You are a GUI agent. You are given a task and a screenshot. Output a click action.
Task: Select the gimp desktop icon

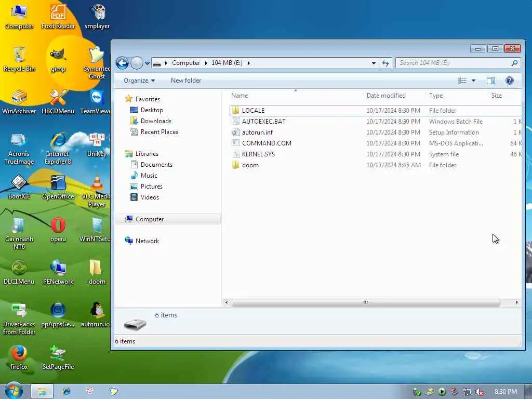(58, 60)
